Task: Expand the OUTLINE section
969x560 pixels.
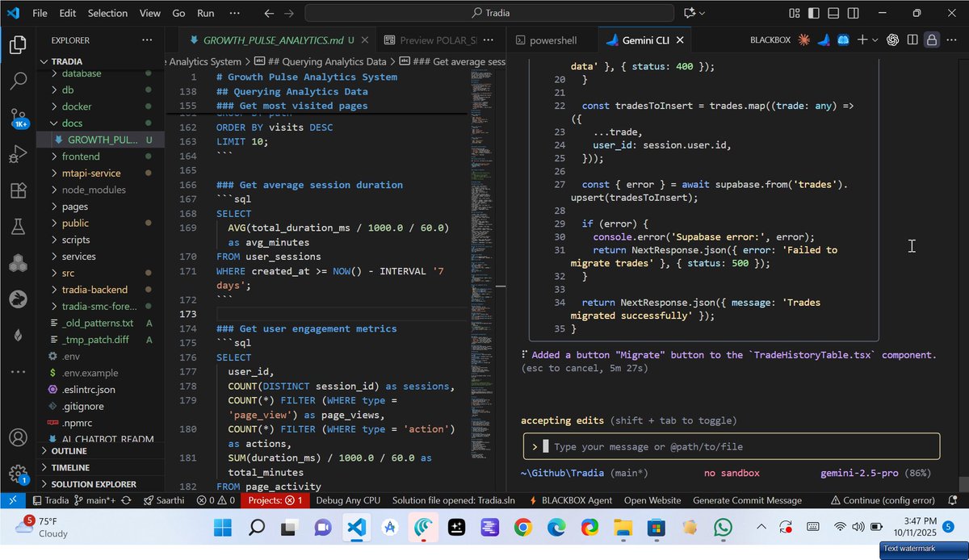Action: click(x=101, y=451)
